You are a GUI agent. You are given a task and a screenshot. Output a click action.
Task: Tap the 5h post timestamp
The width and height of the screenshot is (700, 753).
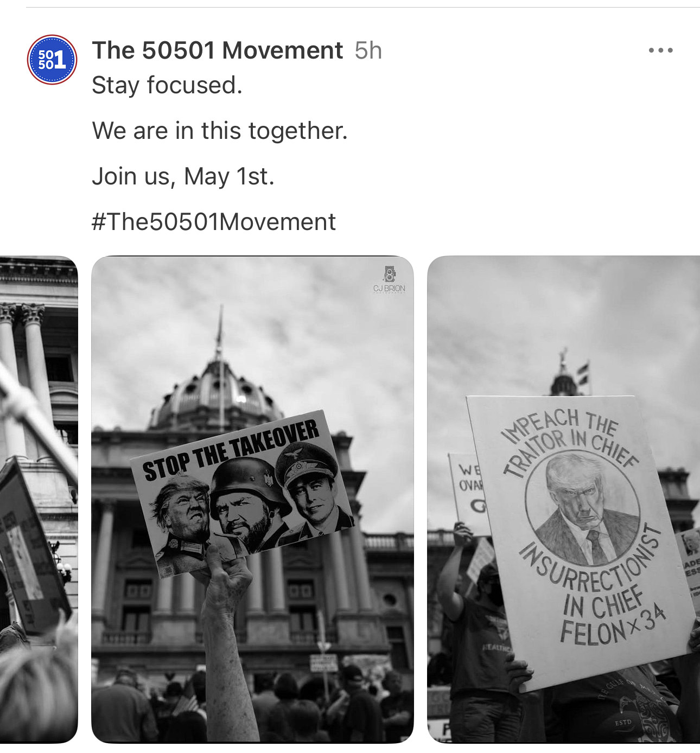368,51
